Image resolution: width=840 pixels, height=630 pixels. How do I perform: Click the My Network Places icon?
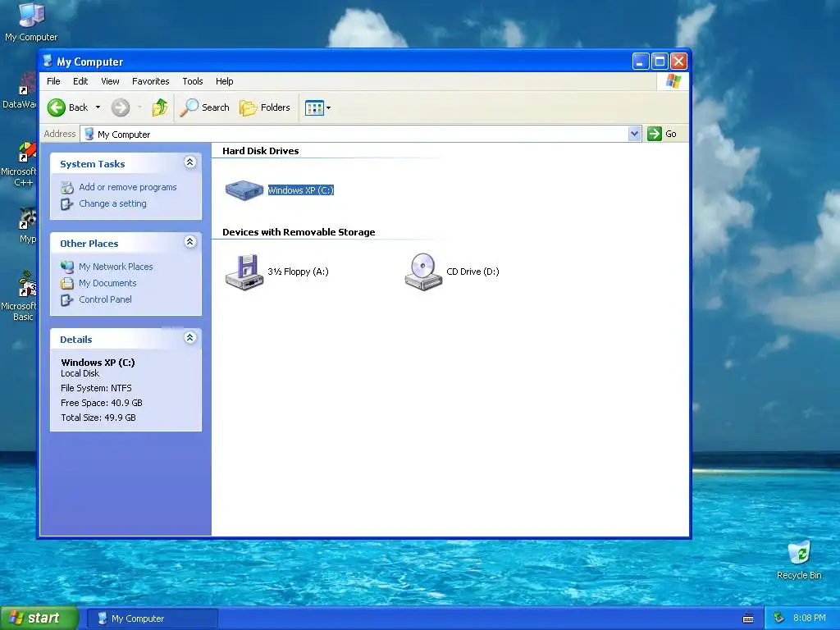tap(67, 267)
